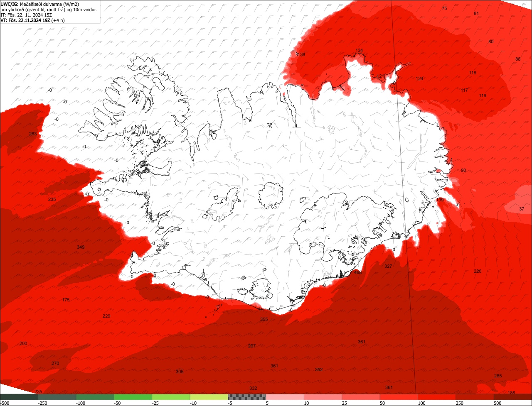Click the flux value 88
The image size is (532, 406).
[x=518, y=59]
